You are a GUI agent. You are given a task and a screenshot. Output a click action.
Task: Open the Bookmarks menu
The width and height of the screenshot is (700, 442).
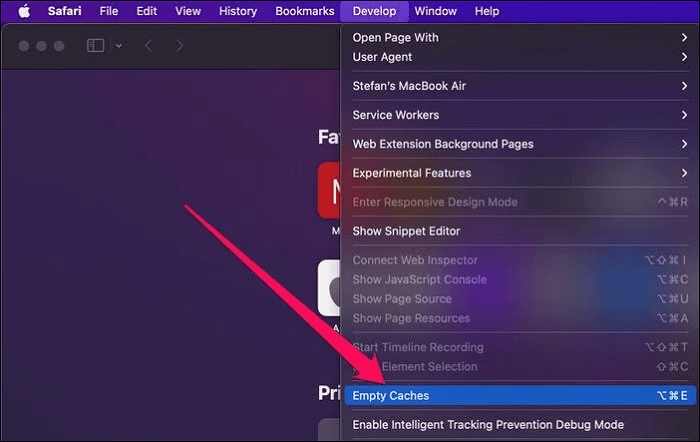coord(304,11)
